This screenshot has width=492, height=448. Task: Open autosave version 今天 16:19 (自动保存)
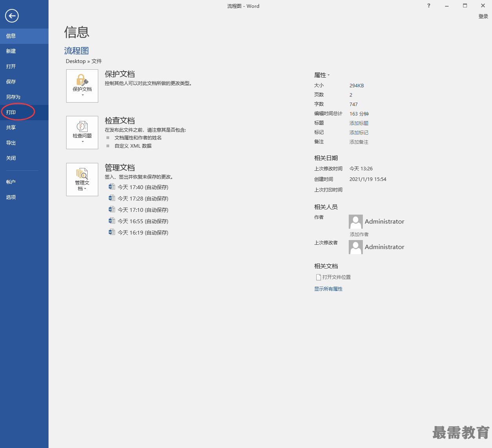pyautogui.click(x=143, y=233)
